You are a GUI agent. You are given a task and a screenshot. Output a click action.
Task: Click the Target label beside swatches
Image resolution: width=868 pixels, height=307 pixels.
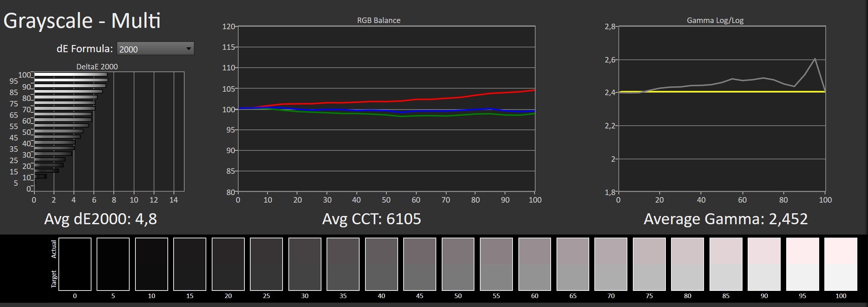click(54, 279)
